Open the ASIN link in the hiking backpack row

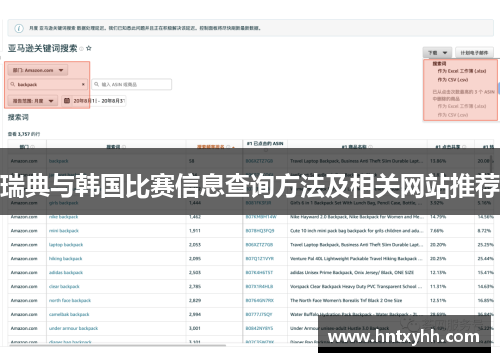pos(260,259)
